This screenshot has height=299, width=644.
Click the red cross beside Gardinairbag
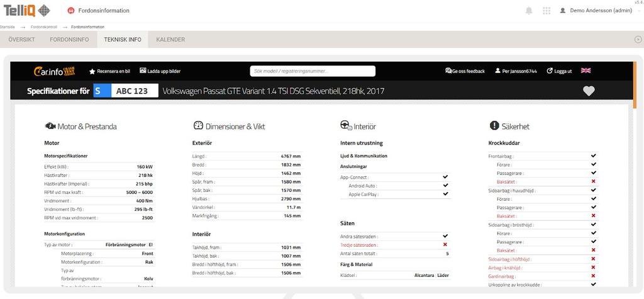[x=592, y=276]
